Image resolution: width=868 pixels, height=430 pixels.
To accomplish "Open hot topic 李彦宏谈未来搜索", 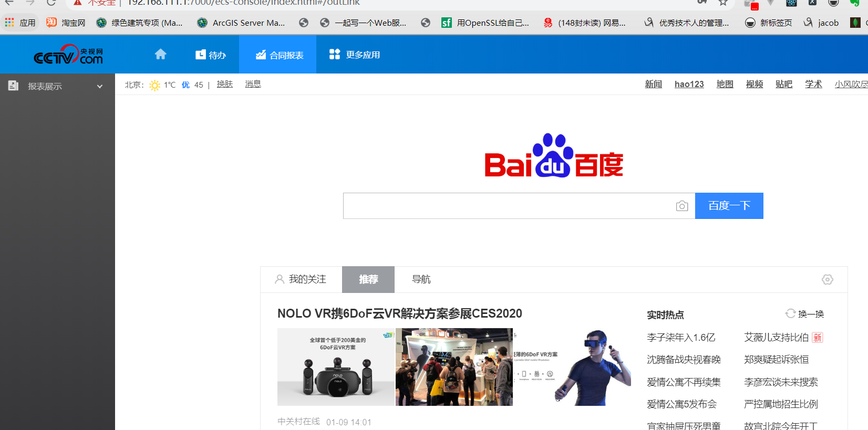I will [x=781, y=382].
